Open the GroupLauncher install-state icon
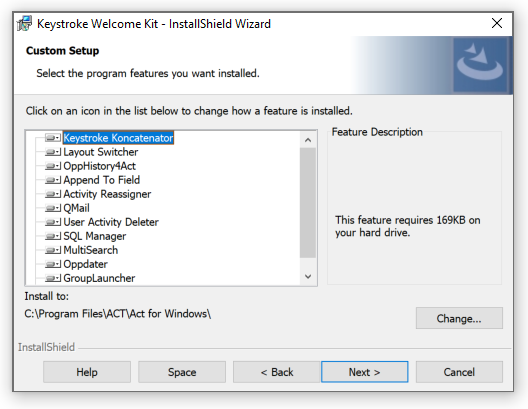This screenshot has width=528, height=409. [x=53, y=278]
